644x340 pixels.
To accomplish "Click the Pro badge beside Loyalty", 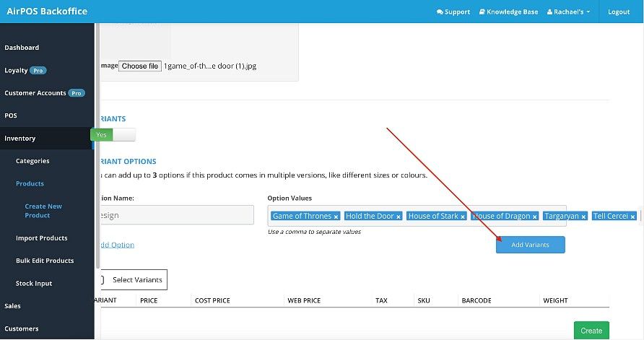I will pyautogui.click(x=38, y=71).
